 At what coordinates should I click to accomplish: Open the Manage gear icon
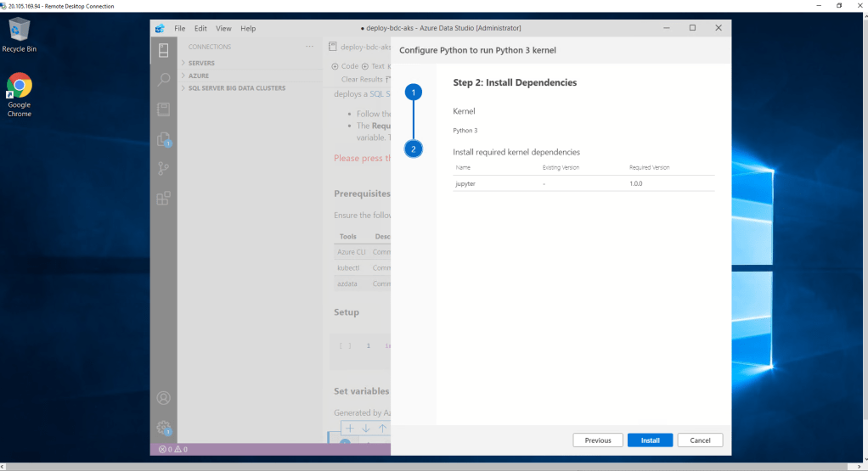[x=163, y=428]
